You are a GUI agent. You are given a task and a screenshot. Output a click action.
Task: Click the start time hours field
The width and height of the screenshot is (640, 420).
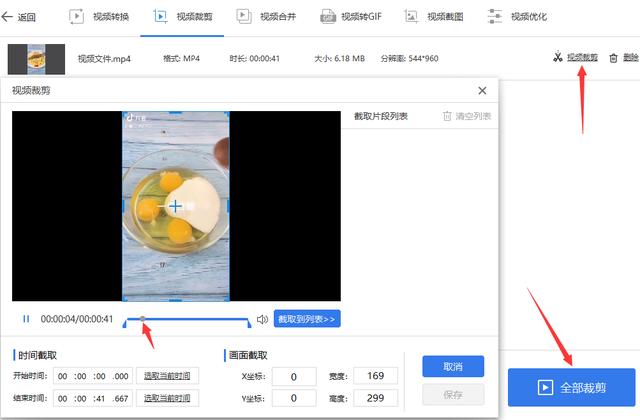(62, 376)
